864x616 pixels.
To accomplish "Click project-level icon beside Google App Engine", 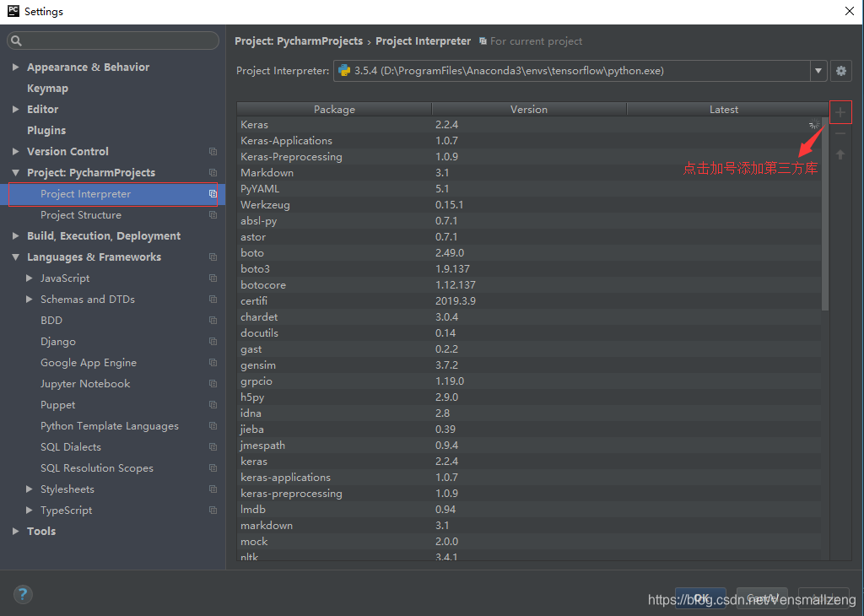I will tap(213, 363).
